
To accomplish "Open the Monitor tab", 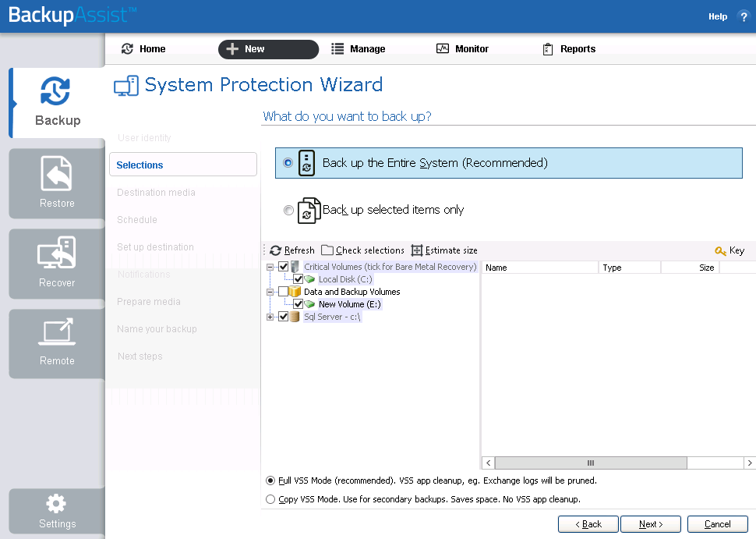I will (463, 48).
